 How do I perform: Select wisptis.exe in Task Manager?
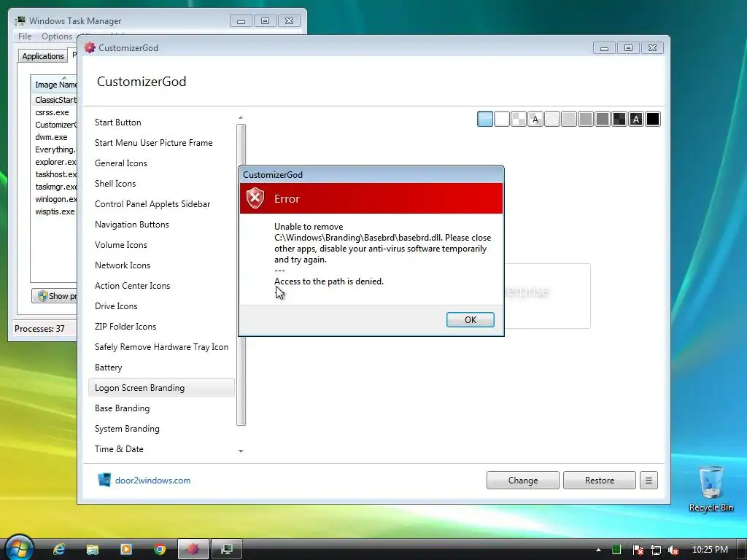tap(55, 211)
